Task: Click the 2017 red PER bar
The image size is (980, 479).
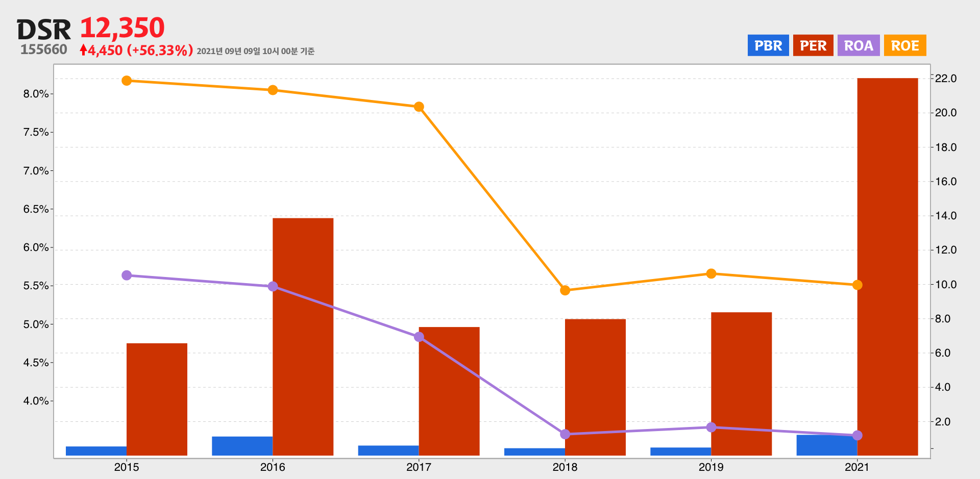Action: (x=449, y=391)
